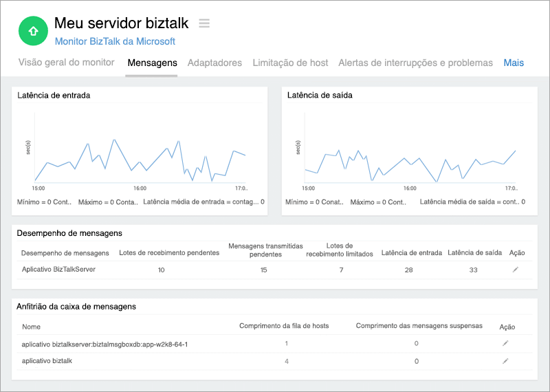Switch to Visão geral do monitor tab
Viewport: 550px width, 392px height.
point(66,63)
